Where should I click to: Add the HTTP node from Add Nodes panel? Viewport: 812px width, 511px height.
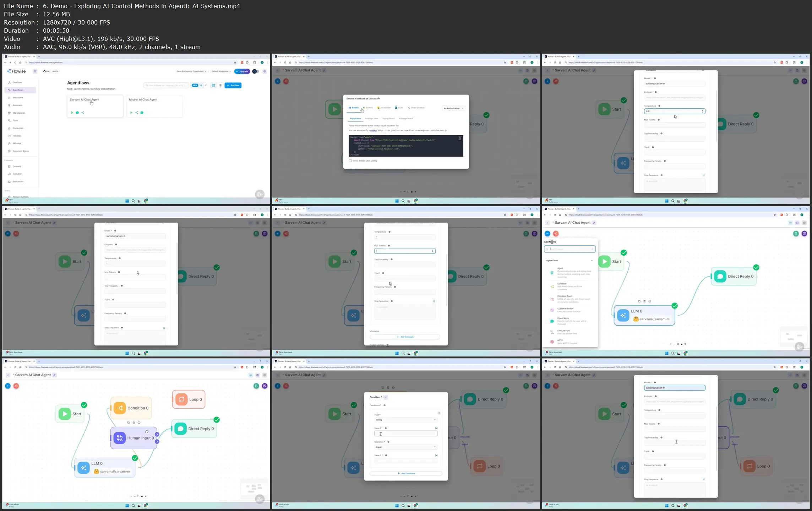pos(570,342)
